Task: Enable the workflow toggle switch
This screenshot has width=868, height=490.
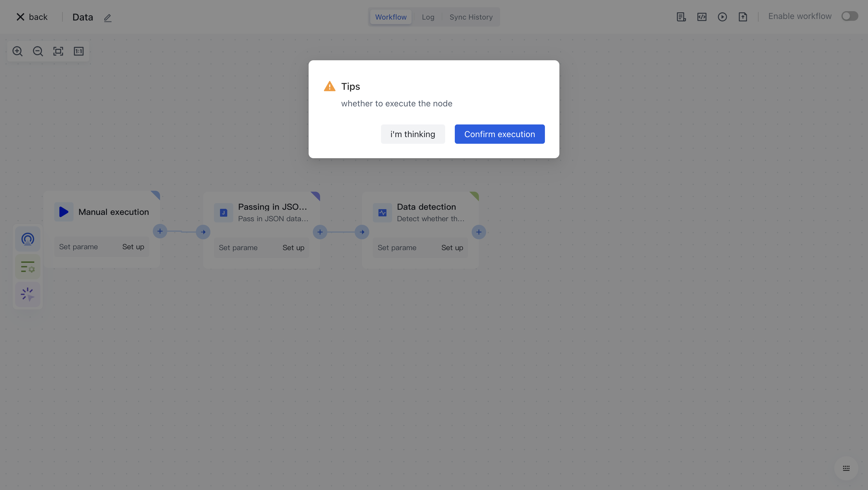Action: (x=850, y=16)
